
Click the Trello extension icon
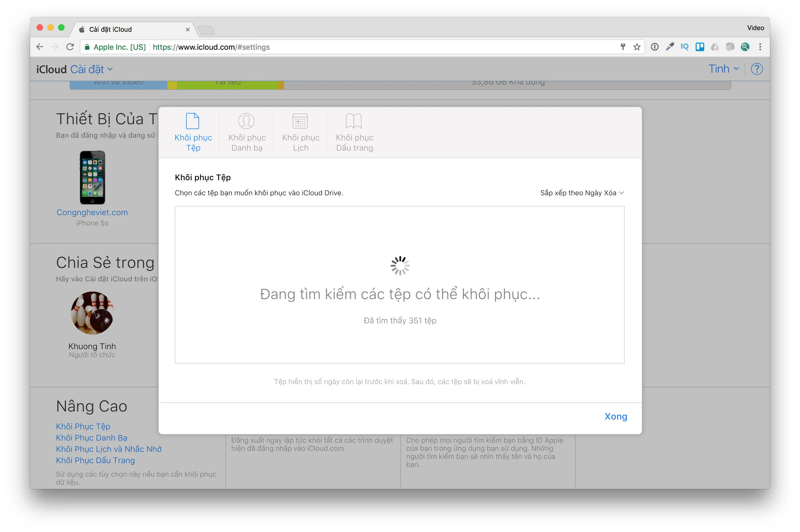700,47
